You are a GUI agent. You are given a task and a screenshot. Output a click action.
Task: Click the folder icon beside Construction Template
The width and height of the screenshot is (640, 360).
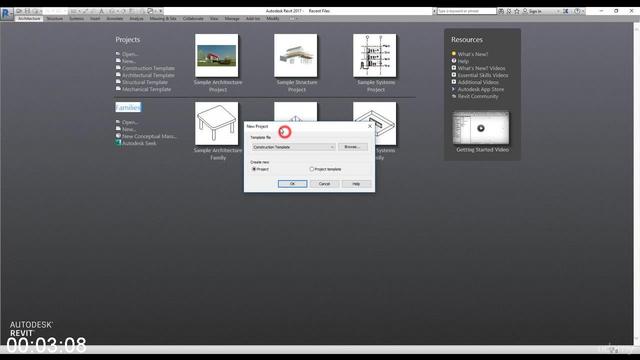click(118, 68)
